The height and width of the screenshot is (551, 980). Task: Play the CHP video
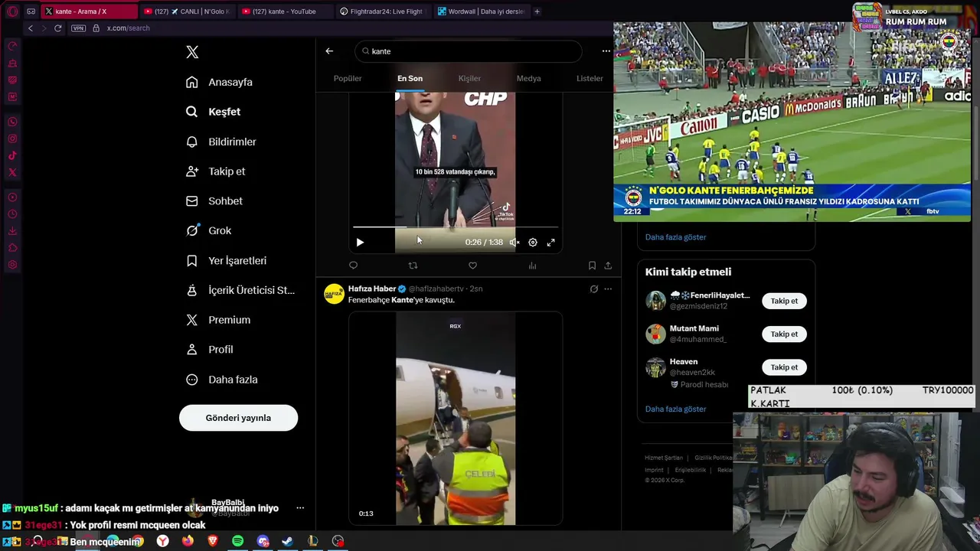pyautogui.click(x=360, y=243)
